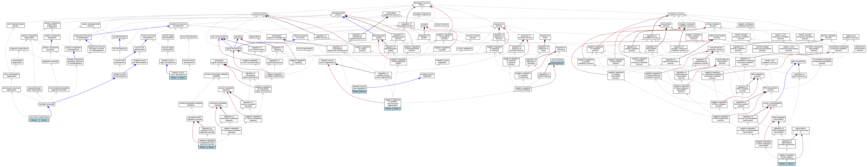Select the 'response to stress' node
Viewport: 868px width, 167px height.
click(x=545, y=37)
